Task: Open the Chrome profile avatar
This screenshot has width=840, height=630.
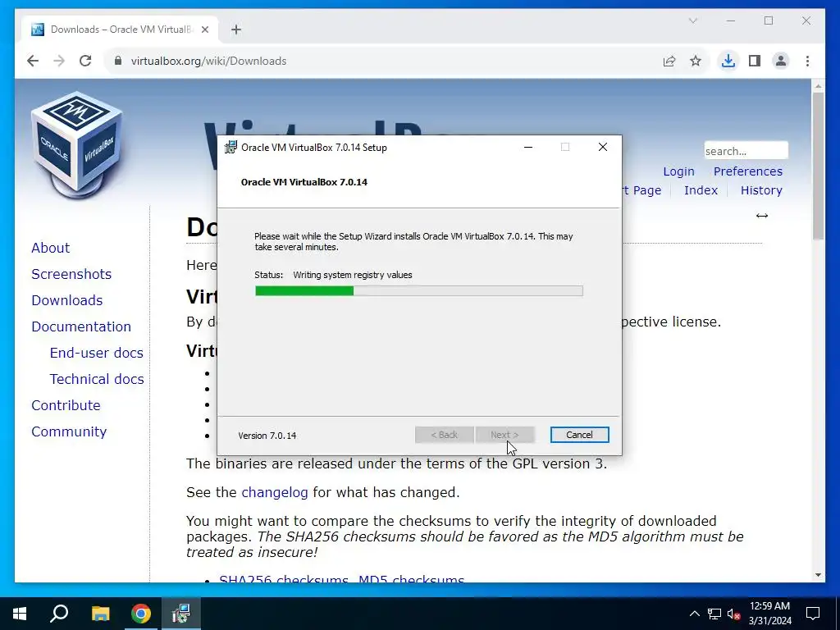Action: pos(781,61)
